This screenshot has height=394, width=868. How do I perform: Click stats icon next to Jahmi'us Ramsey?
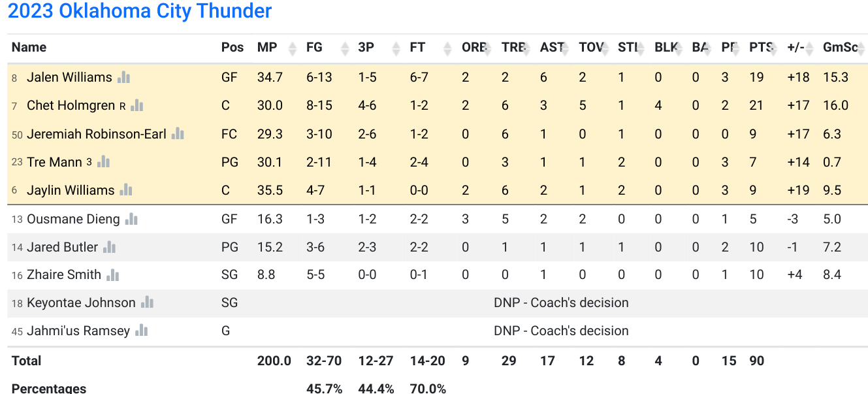click(141, 331)
